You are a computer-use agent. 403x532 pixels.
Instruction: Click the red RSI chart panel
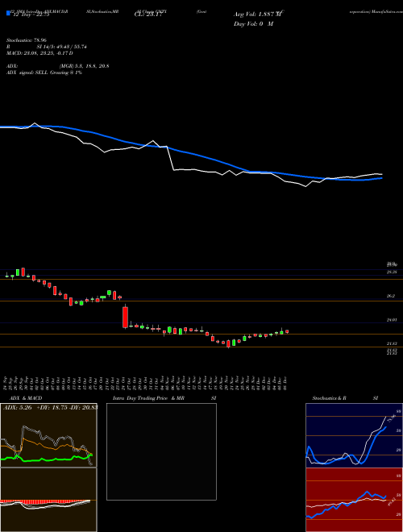tap(354, 500)
